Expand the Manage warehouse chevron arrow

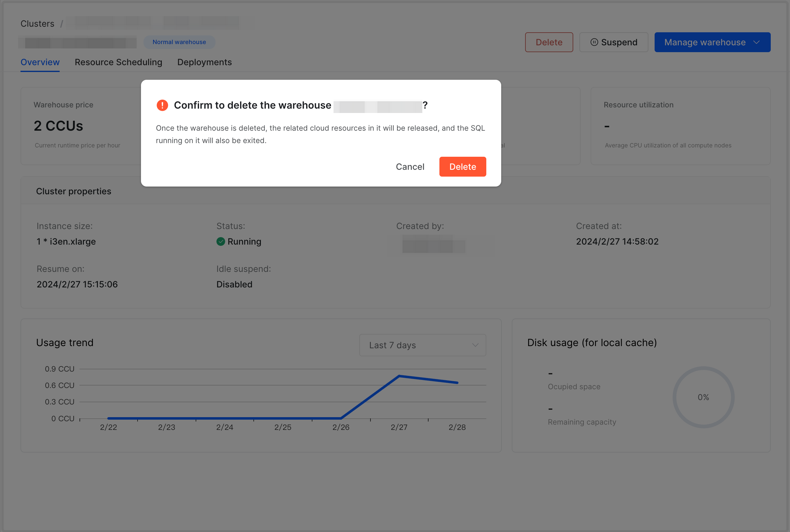click(x=756, y=42)
